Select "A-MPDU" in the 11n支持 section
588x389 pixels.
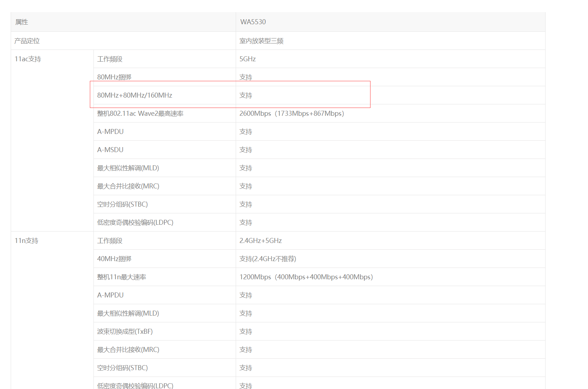click(x=111, y=295)
